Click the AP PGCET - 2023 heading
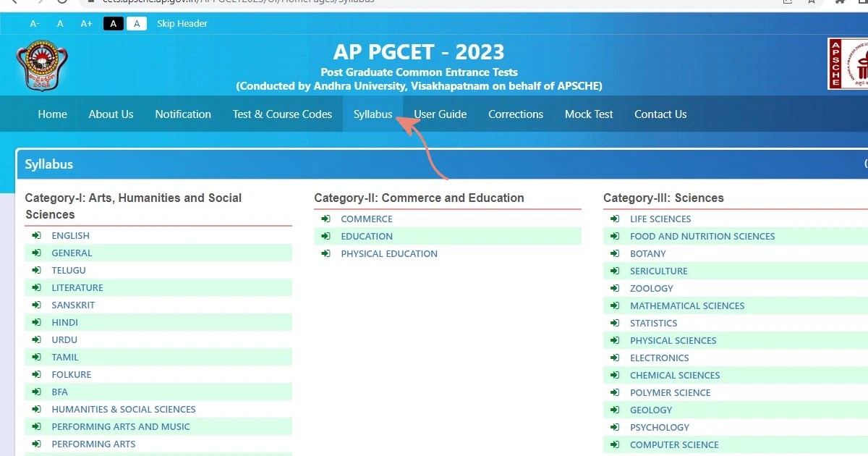Image resolution: width=868 pixels, height=456 pixels. [419, 52]
